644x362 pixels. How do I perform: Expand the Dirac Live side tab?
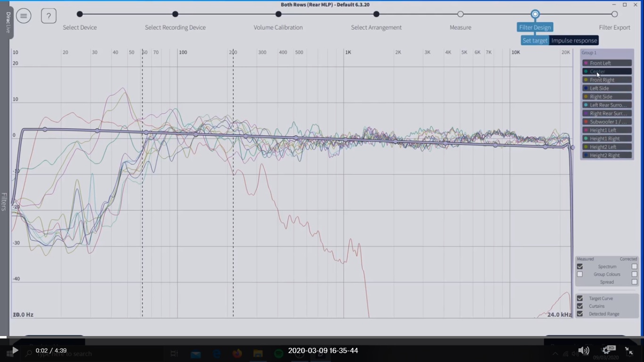coord(8,22)
